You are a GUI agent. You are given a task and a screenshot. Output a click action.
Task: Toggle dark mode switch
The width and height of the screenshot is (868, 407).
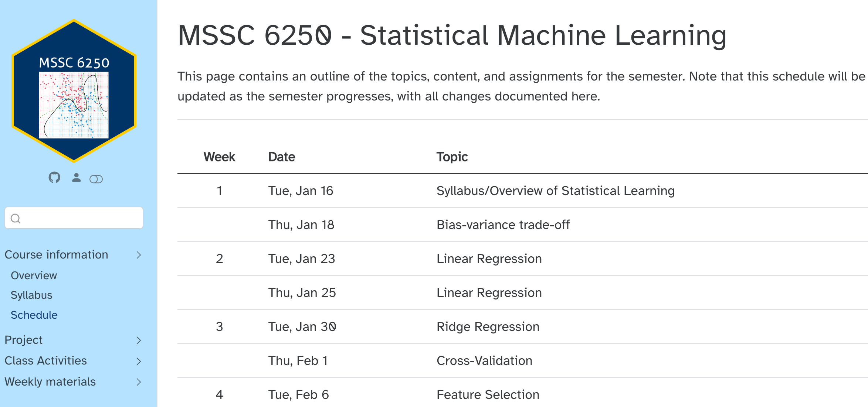pyautogui.click(x=96, y=179)
